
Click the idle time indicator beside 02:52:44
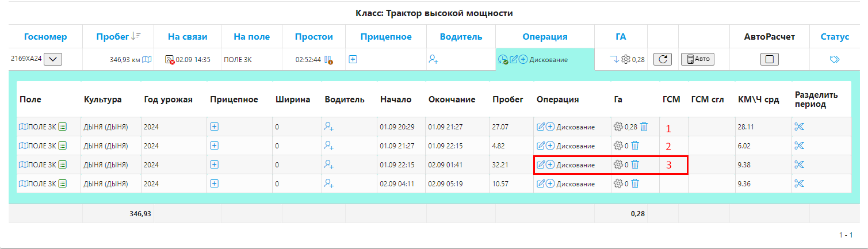click(328, 59)
